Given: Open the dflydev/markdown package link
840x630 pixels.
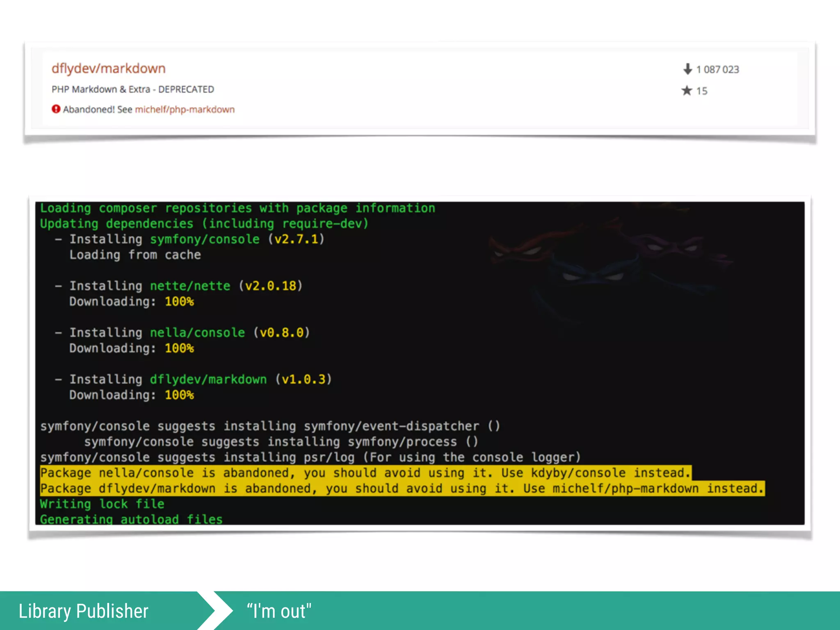Looking at the screenshot, I should point(108,68).
